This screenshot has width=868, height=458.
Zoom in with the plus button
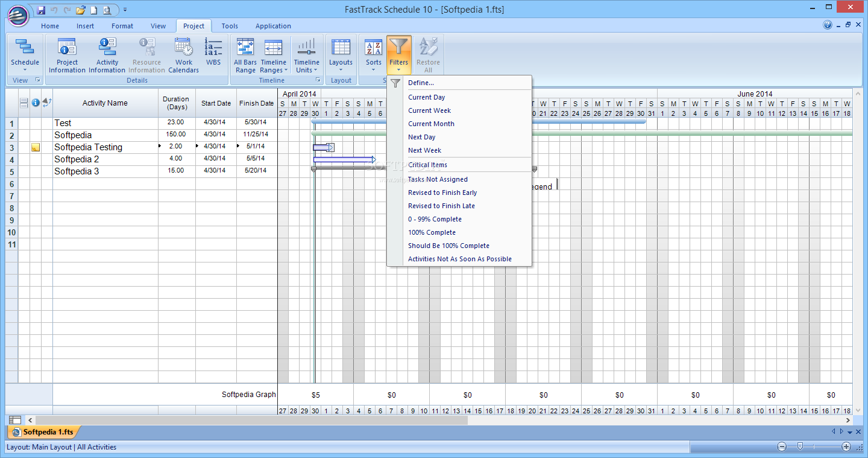[x=846, y=447]
